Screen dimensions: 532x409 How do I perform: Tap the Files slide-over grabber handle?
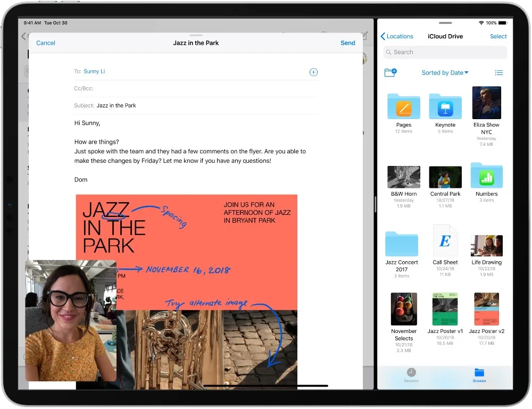445,23
